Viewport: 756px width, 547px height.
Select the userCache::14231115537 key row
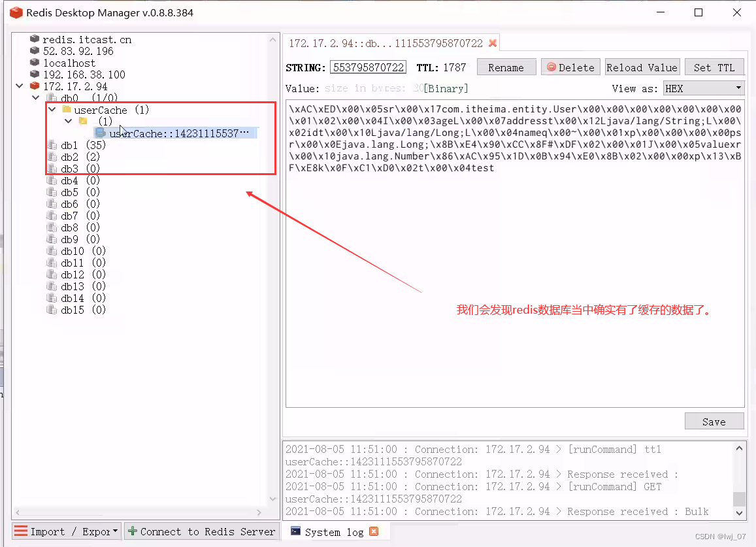tap(176, 133)
